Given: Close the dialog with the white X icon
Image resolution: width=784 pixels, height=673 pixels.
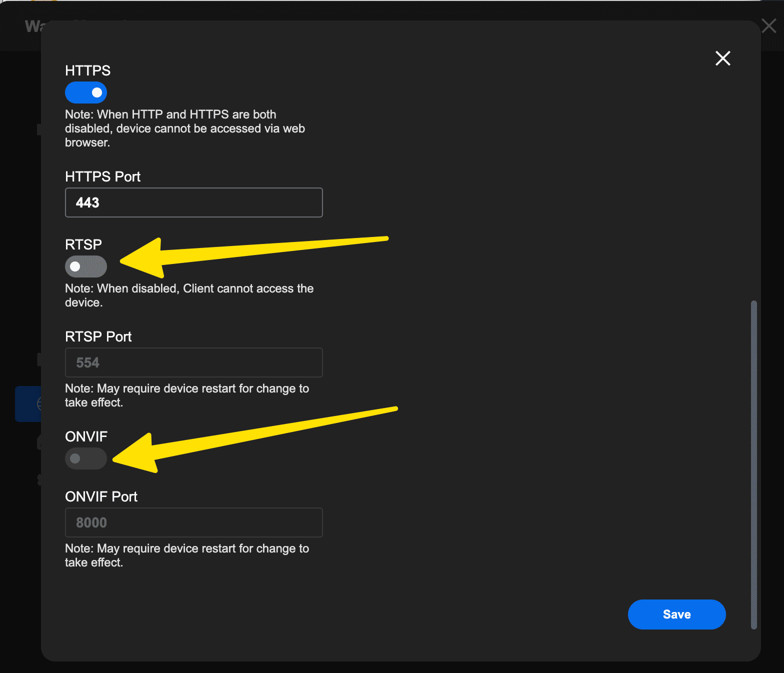Looking at the screenshot, I should point(722,58).
